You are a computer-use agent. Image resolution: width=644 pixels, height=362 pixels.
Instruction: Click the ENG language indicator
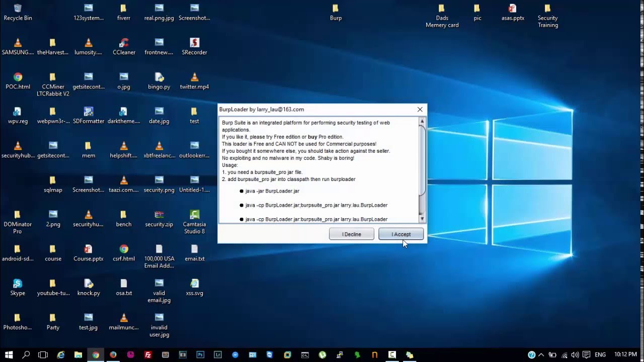[x=600, y=354]
